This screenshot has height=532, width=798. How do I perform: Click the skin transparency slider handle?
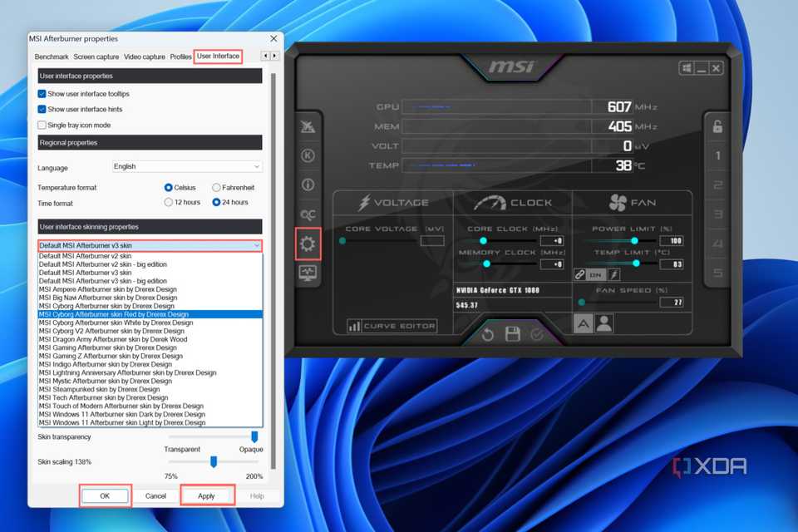pos(254,436)
